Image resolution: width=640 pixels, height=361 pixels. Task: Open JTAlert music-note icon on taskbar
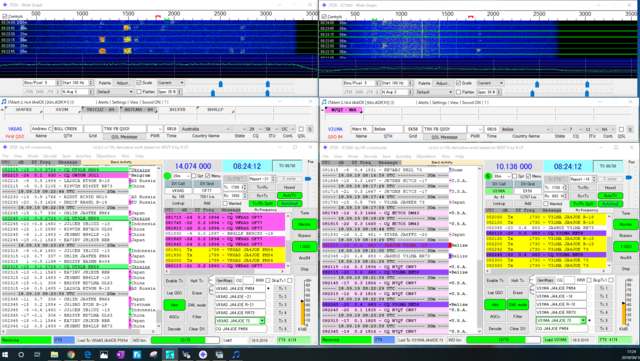pos(236,354)
